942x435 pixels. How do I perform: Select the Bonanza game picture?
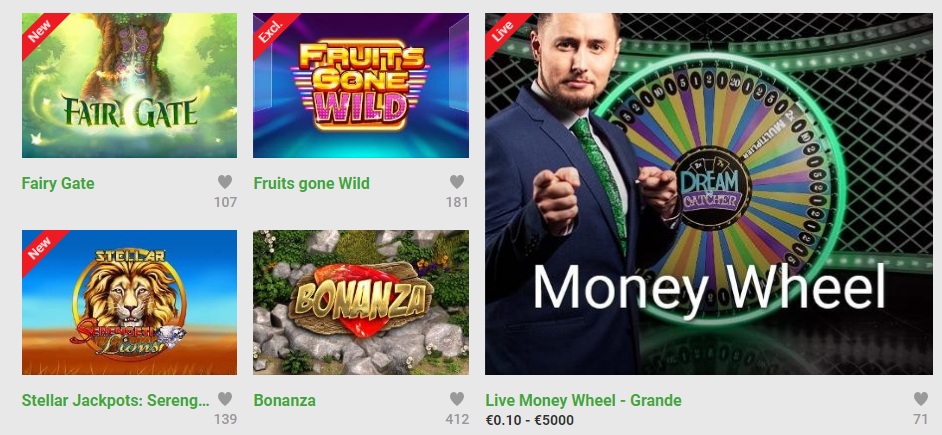[360, 302]
